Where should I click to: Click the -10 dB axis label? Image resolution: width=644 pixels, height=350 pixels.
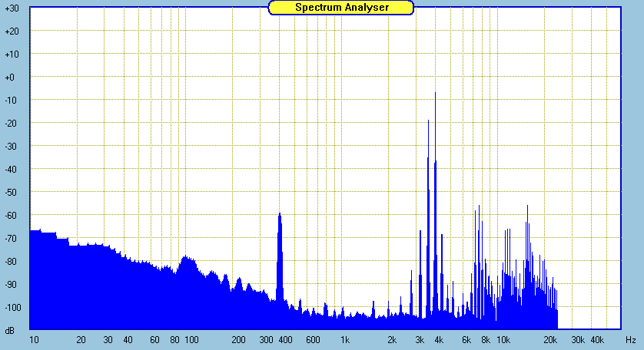tap(12, 100)
